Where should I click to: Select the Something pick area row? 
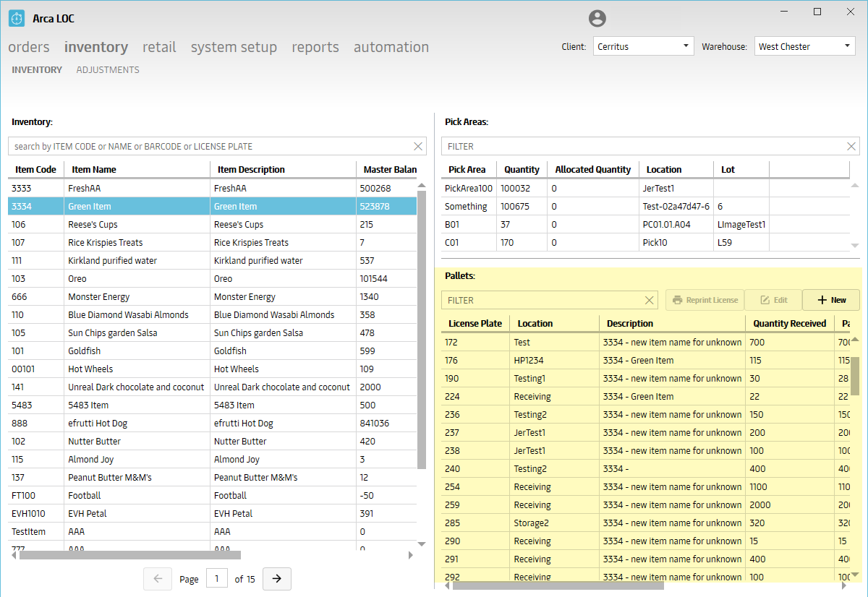tap(645, 206)
